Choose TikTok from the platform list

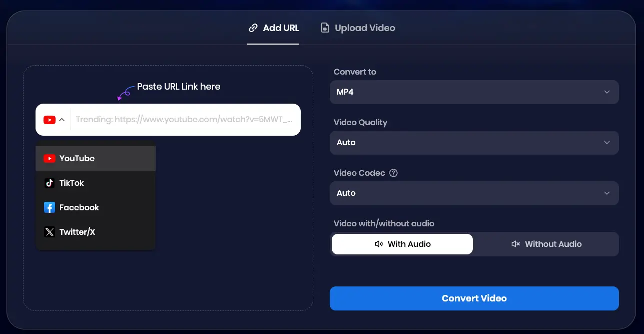[x=72, y=183]
